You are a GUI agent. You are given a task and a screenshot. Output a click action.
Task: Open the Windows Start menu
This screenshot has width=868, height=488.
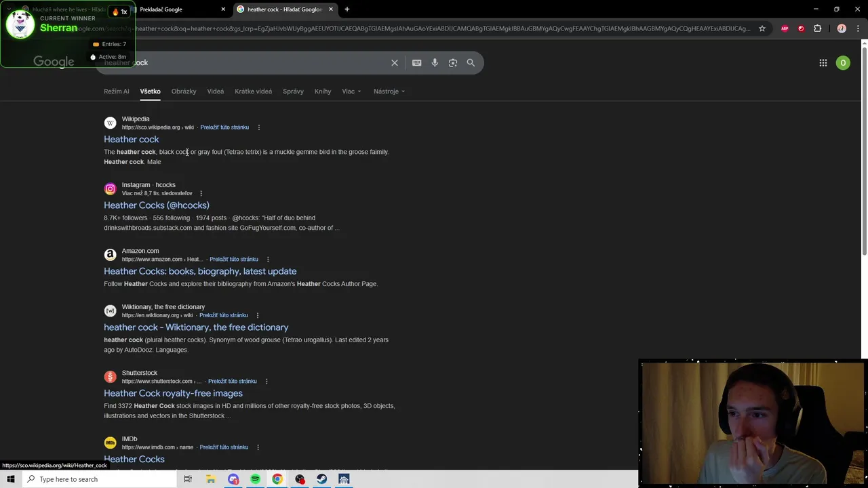[11, 479]
